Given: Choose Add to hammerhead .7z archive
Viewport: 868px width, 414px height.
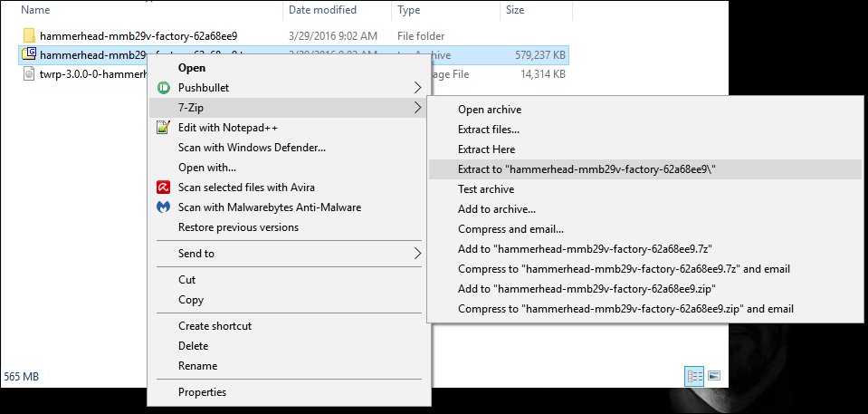Looking at the screenshot, I should tap(645, 249).
